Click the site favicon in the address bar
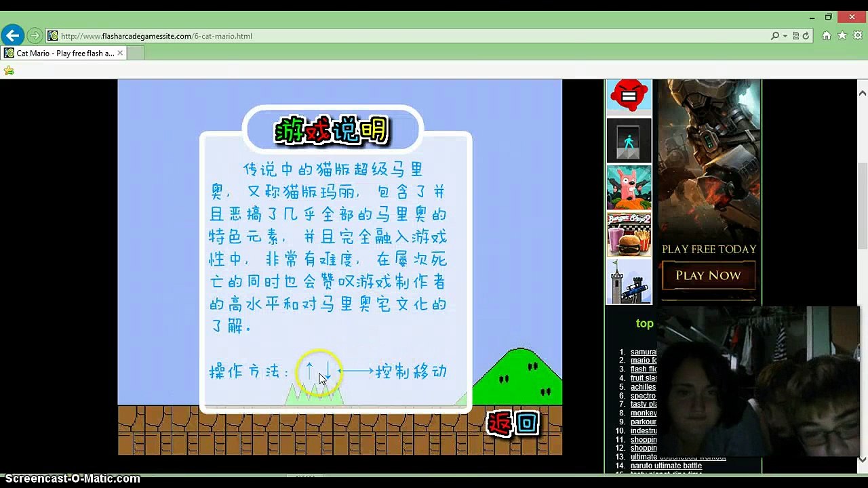The width and height of the screenshot is (868, 488). [x=52, y=36]
